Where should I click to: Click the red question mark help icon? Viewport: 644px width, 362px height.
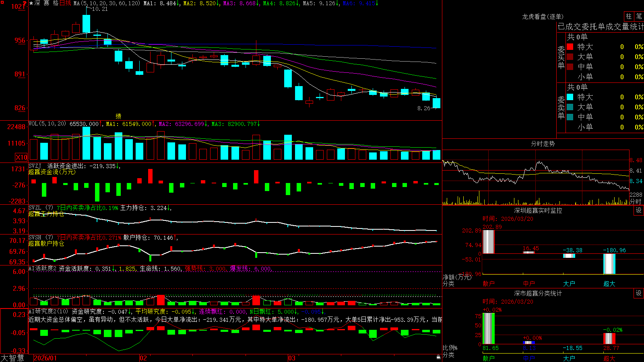point(25,4)
